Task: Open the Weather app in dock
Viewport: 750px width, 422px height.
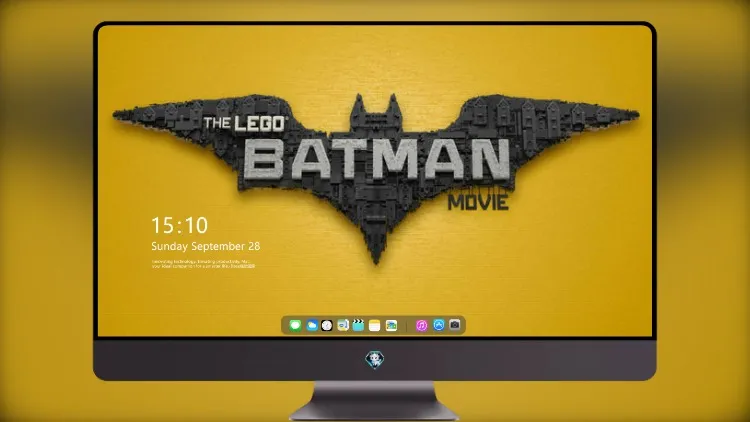Action: coord(312,325)
